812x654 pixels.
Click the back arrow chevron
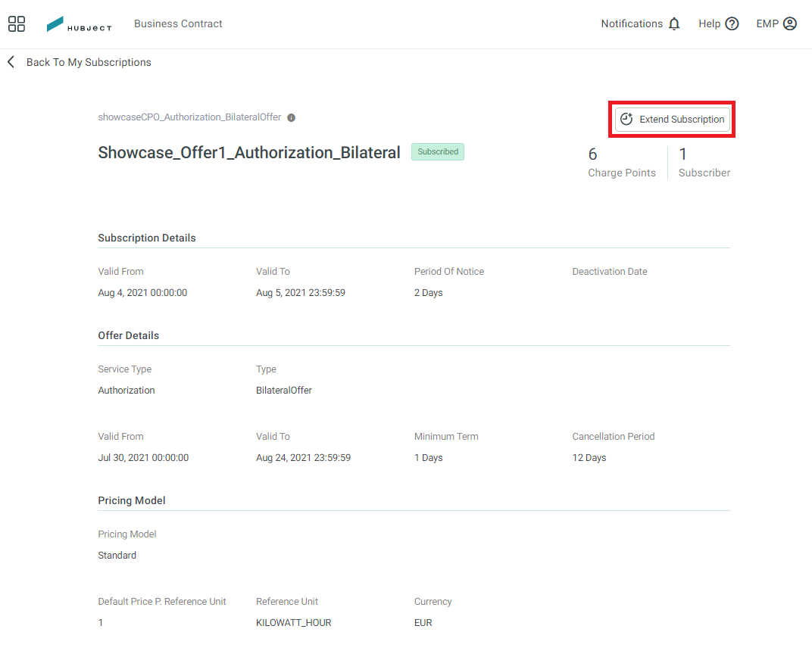click(11, 61)
